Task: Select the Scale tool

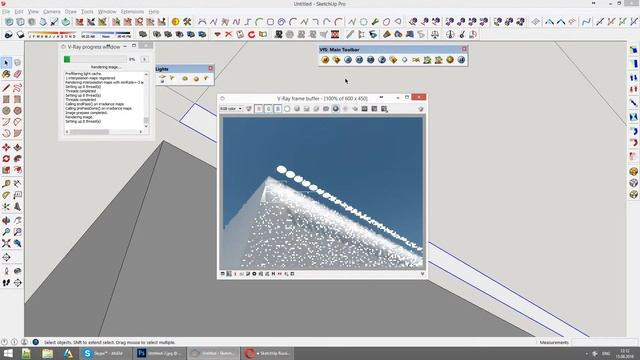Action: point(6,170)
